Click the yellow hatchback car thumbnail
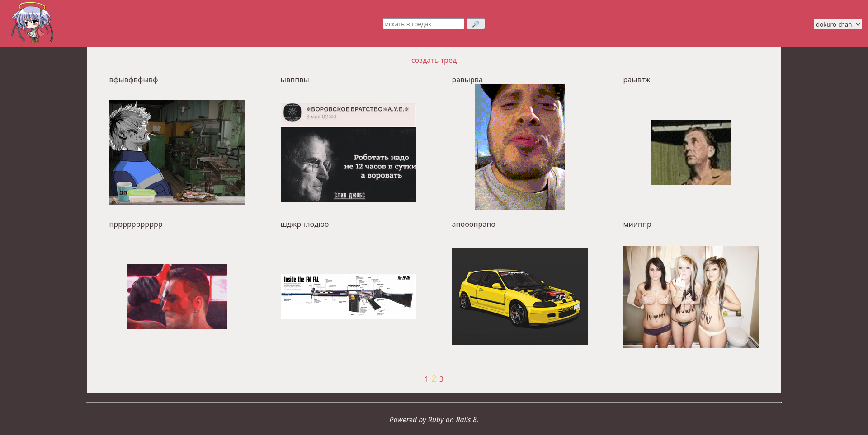Image resolution: width=868 pixels, height=435 pixels. click(x=519, y=297)
